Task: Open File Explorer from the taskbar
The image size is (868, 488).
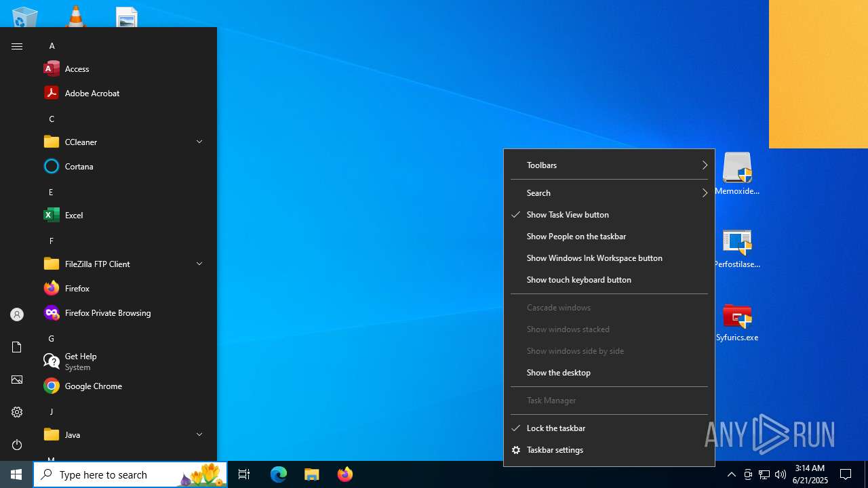Action: coord(312,474)
